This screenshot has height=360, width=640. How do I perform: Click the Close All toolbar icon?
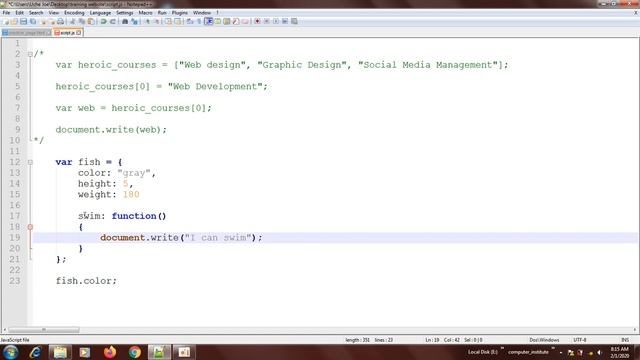coord(52,21)
